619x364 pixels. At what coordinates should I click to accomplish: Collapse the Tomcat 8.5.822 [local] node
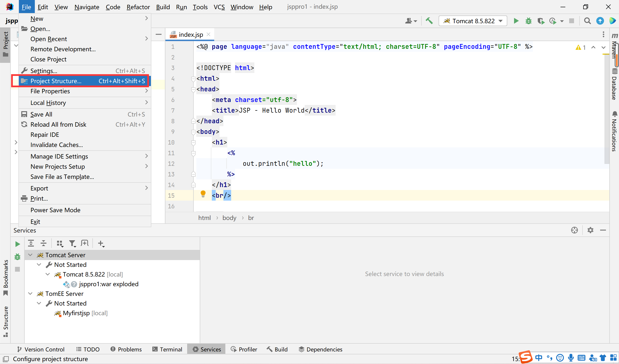(48, 274)
